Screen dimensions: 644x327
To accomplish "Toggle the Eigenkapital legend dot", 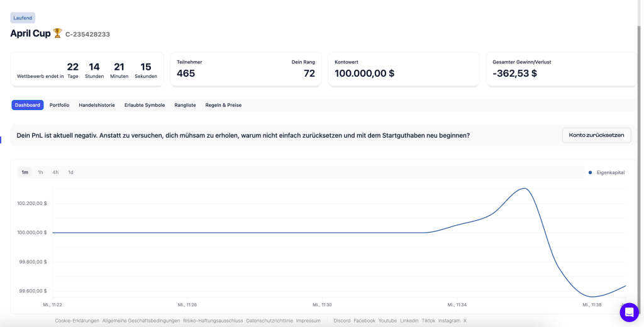I will pyautogui.click(x=590, y=172).
